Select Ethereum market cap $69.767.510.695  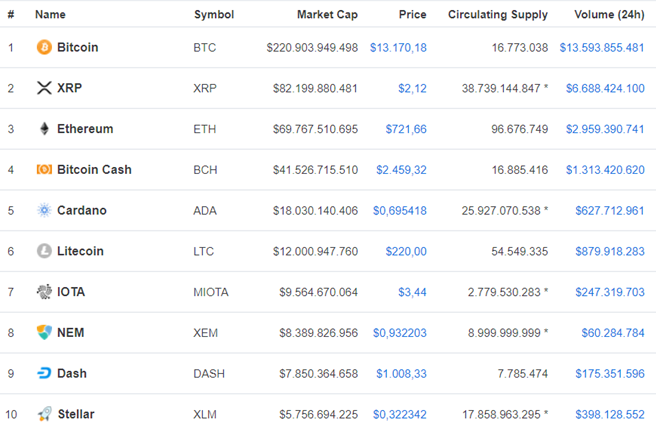(315, 129)
